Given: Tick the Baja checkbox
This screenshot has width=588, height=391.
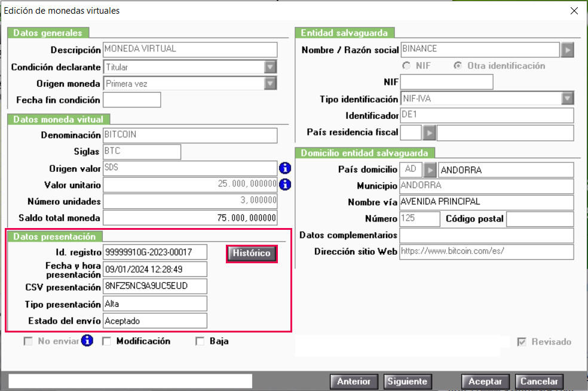Looking at the screenshot, I should pos(200,341).
